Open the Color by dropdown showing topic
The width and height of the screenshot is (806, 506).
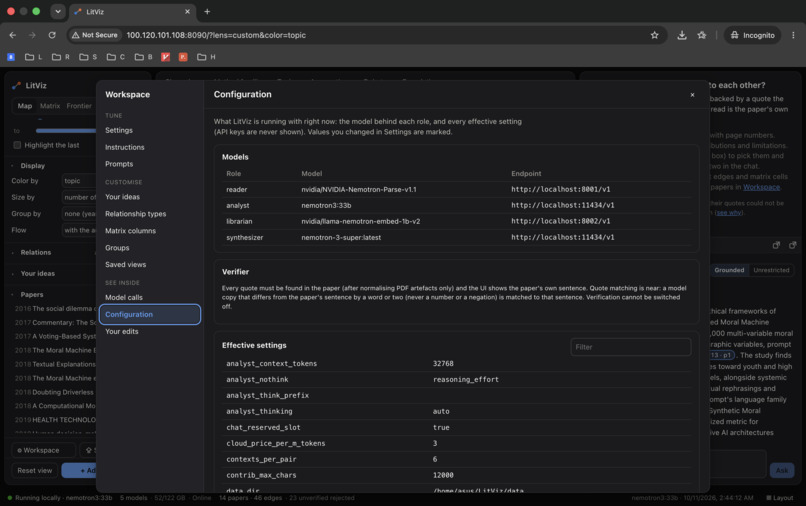point(79,181)
